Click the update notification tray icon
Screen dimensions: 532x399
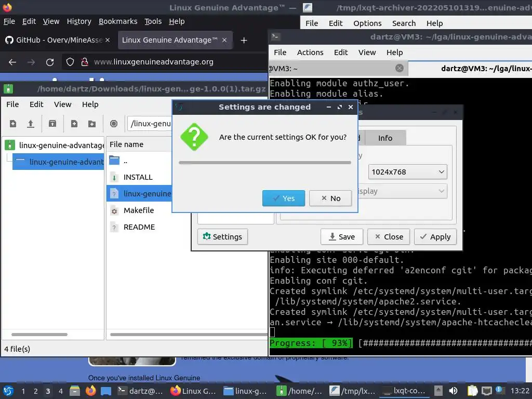[499, 390]
